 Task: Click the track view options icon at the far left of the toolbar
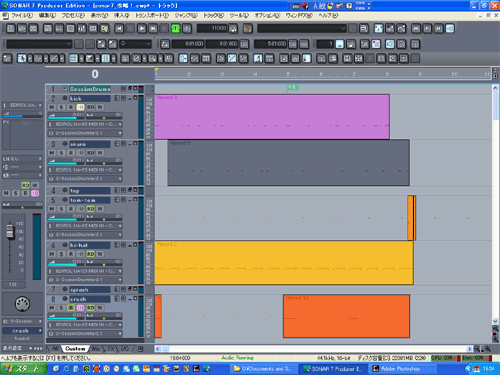tap(7, 59)
